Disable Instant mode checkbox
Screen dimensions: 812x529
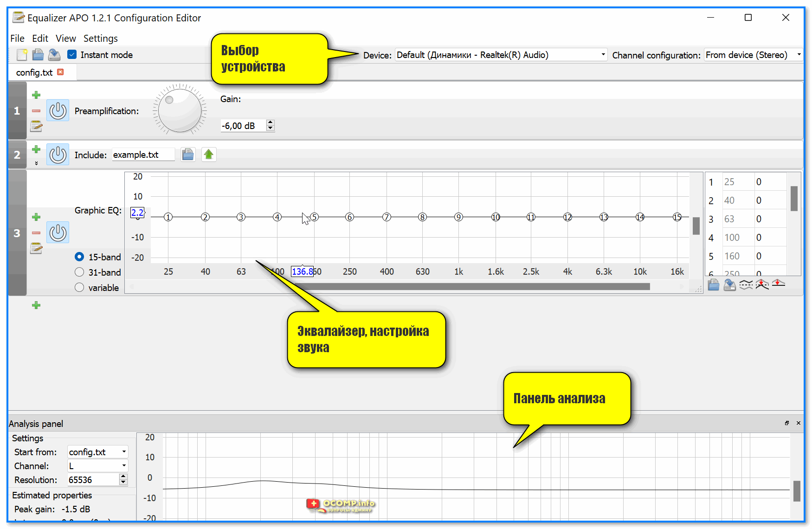tap(72, 54)
